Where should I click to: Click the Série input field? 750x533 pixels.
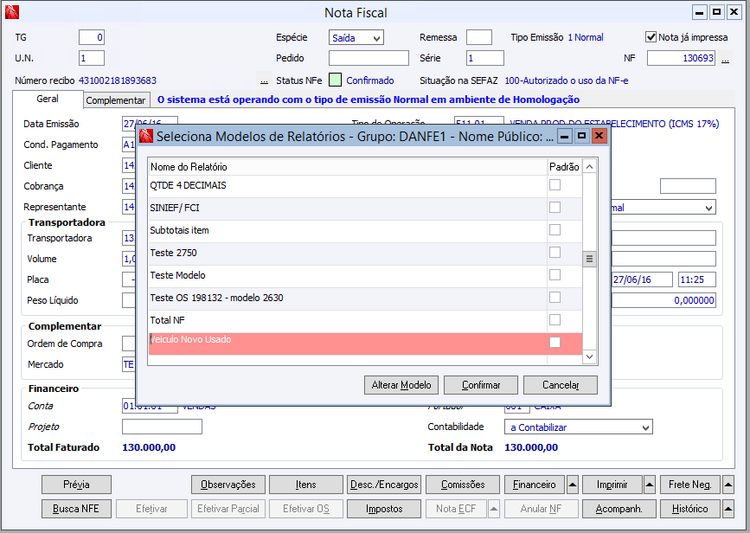click(485, 58)
